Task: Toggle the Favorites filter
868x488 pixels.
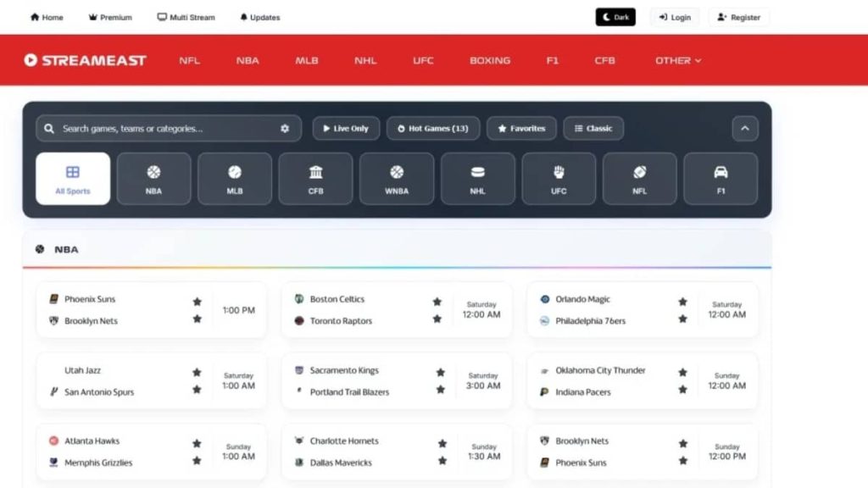Action: (521, 129)
